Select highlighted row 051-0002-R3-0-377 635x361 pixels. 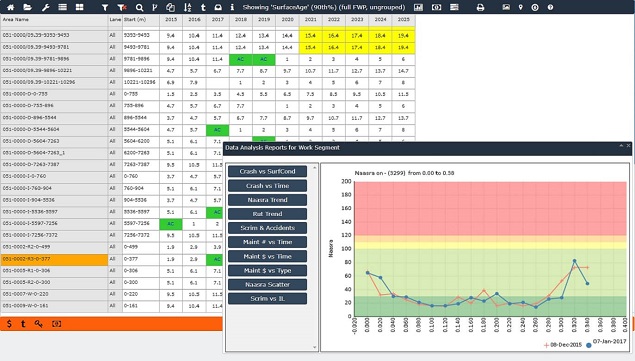pos(54,259)
